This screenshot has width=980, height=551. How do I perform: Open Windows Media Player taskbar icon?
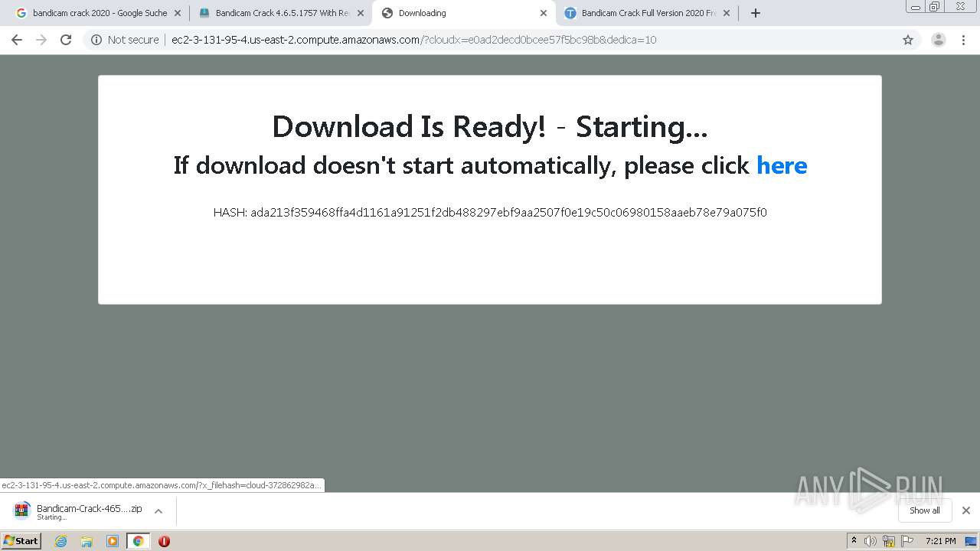coord(113,541)
